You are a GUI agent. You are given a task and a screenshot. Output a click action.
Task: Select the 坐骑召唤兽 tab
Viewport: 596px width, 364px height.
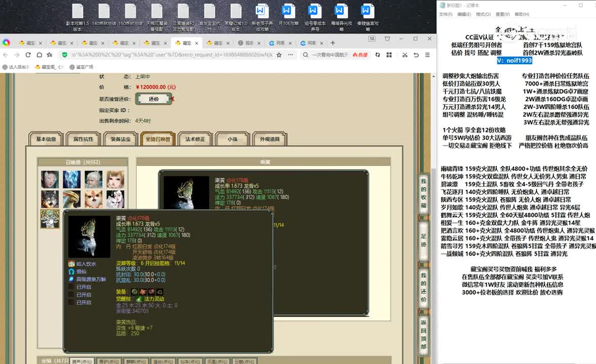(x=158, y=139)
